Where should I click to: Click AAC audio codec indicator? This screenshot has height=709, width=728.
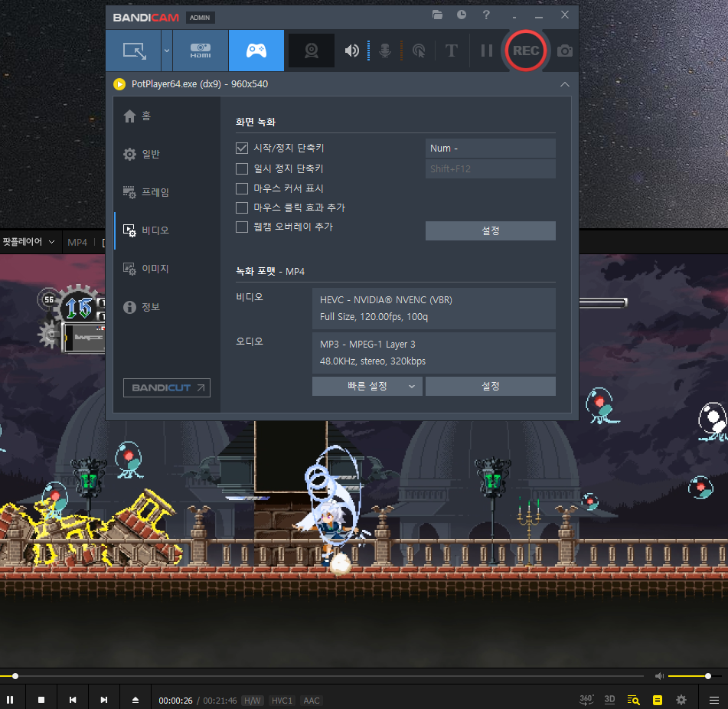point(312,701)
